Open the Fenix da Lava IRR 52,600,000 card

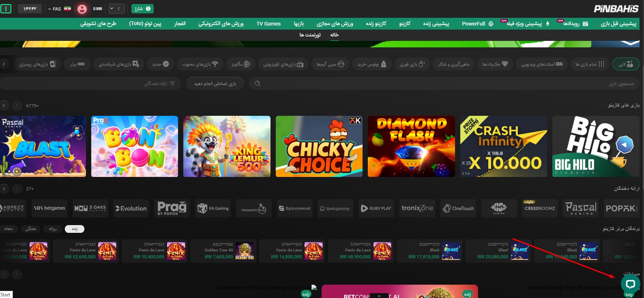(x=86, y=251)
